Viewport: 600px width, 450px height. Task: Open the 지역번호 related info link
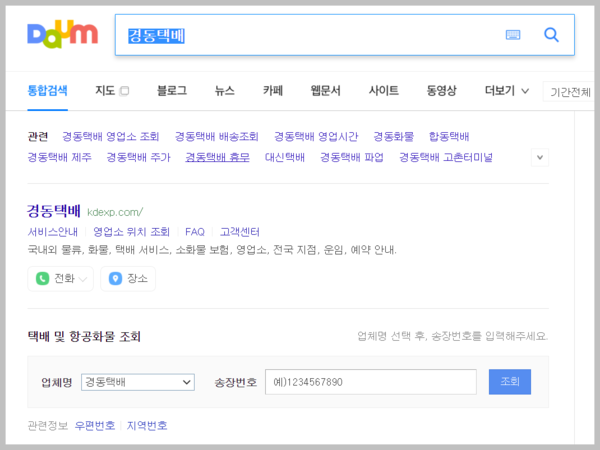click(x=147, y=426)
